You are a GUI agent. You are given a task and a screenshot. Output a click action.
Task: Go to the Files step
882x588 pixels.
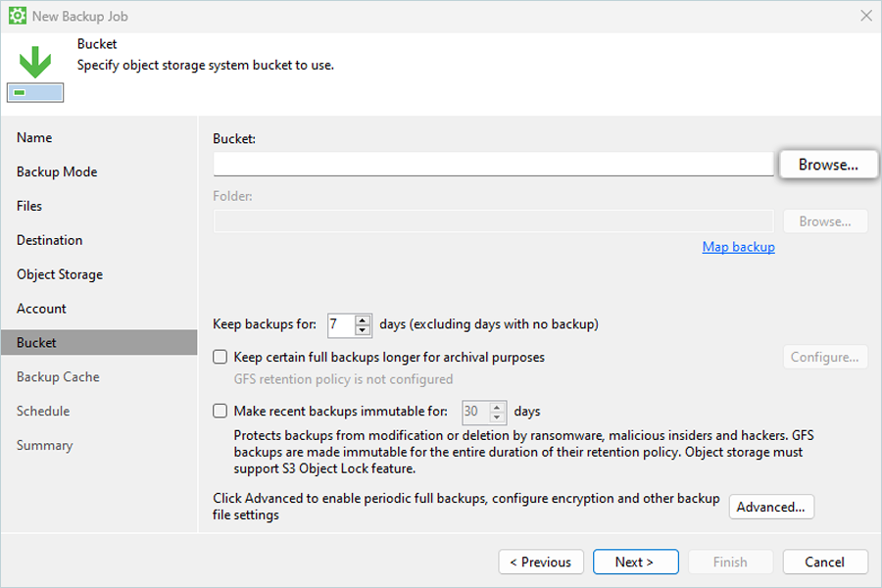[x=29, y=206]
